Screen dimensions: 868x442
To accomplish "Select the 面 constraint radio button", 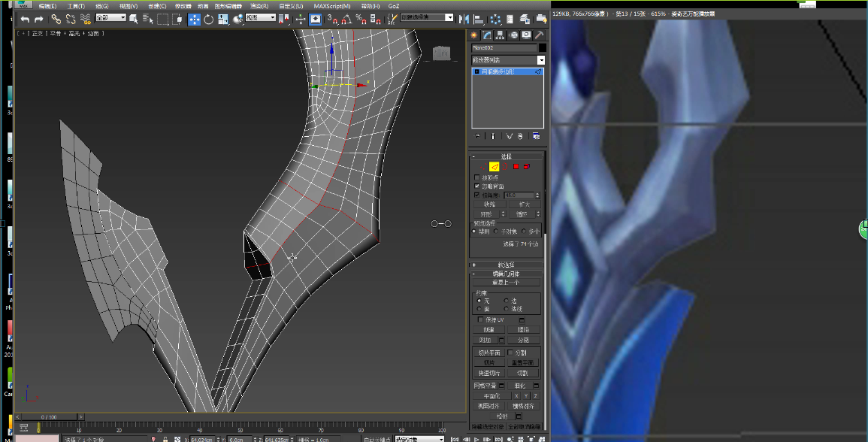I will pos(479,309).
